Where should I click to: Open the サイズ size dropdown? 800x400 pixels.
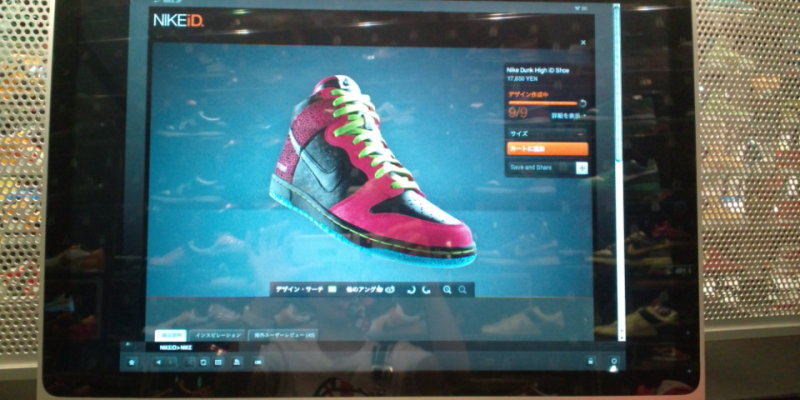[547, 134]
